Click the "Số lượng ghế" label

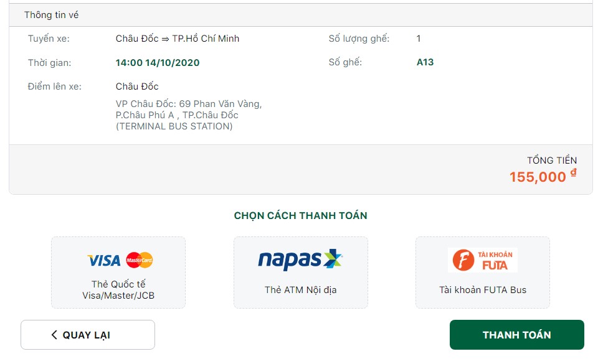click(x=359, y=39)
